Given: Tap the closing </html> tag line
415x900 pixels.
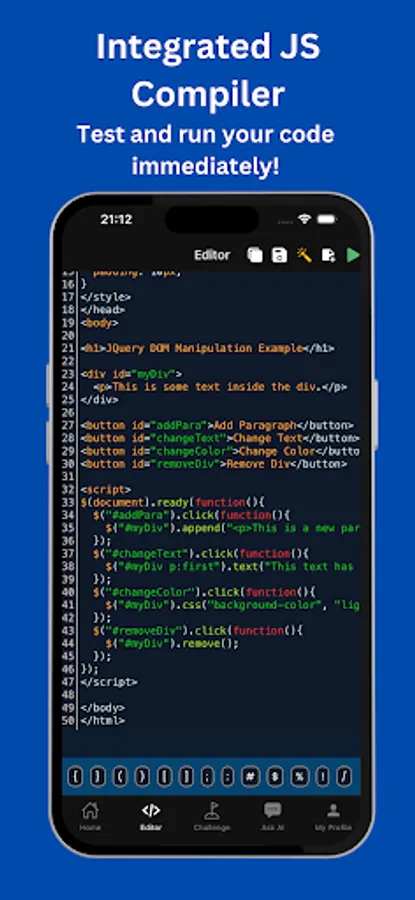Looking at the screenshot, I should [103, 721].
